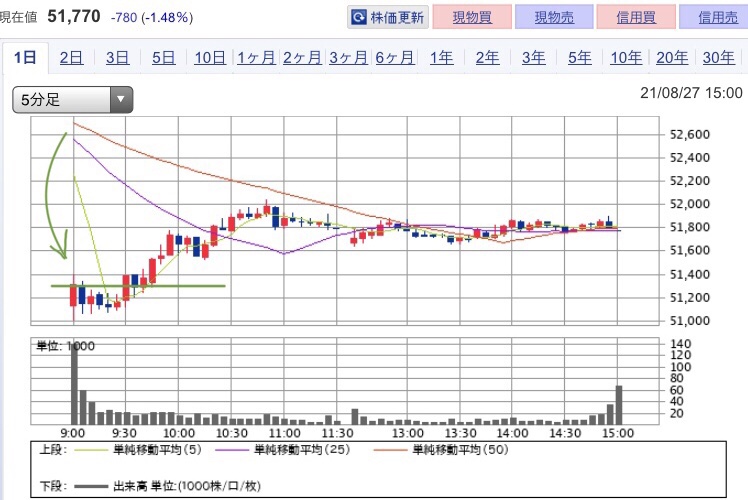748x500 pixels.
Task: Click the 現物買 button
Action: pos(472,17)
